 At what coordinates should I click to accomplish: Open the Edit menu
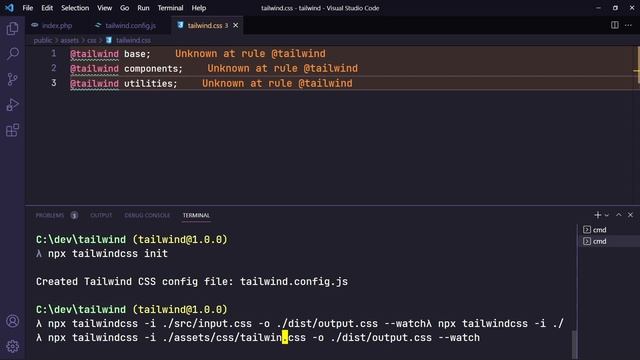click(47, 8)
